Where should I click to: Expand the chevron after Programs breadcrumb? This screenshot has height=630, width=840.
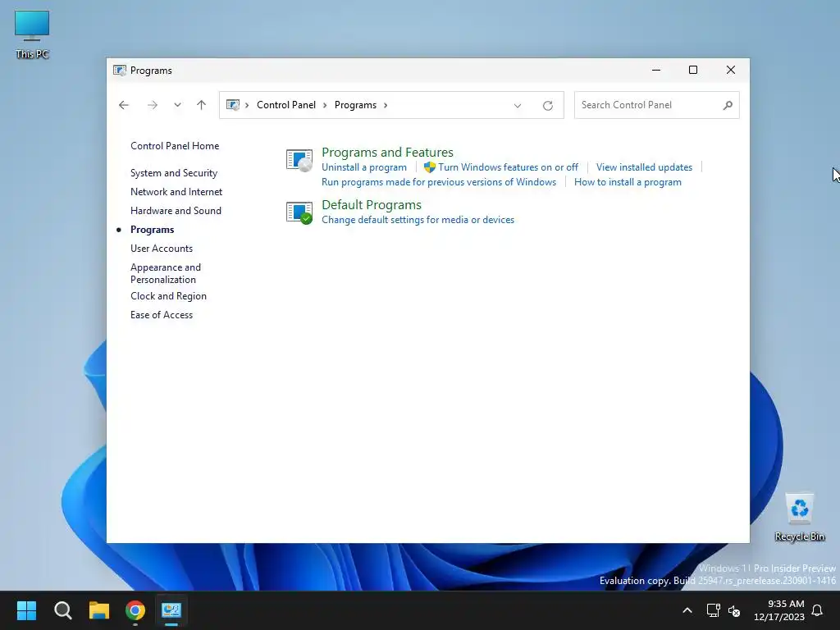tap(386, 105)
